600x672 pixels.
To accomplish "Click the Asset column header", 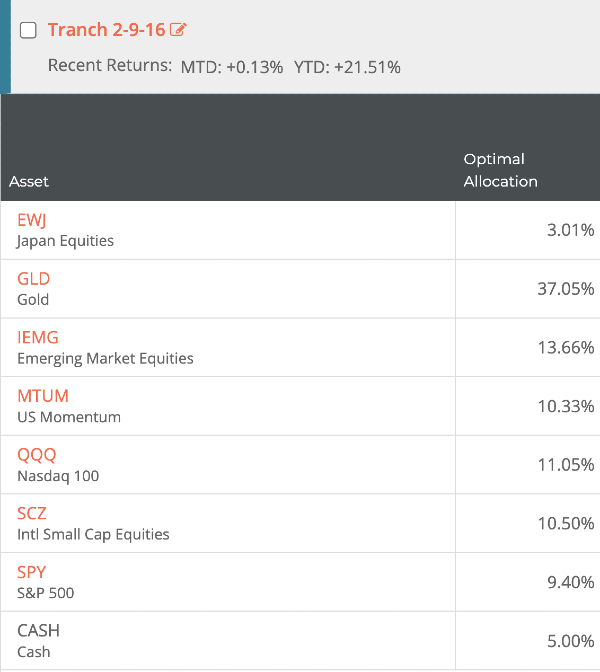I will tap(29, 181).
